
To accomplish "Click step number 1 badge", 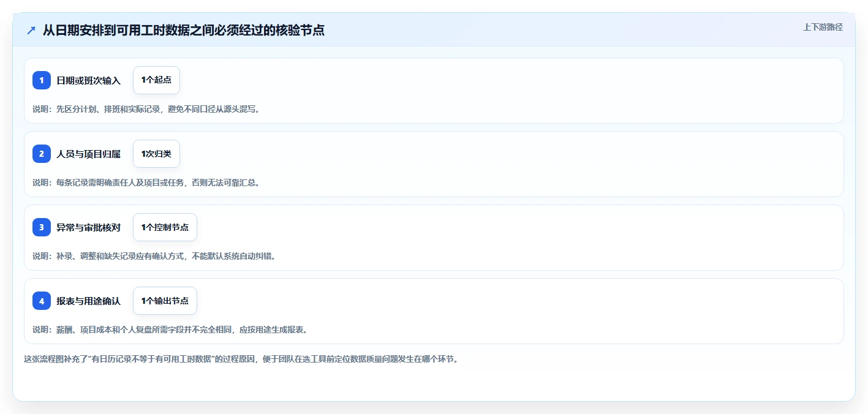I will coord(42,80).
